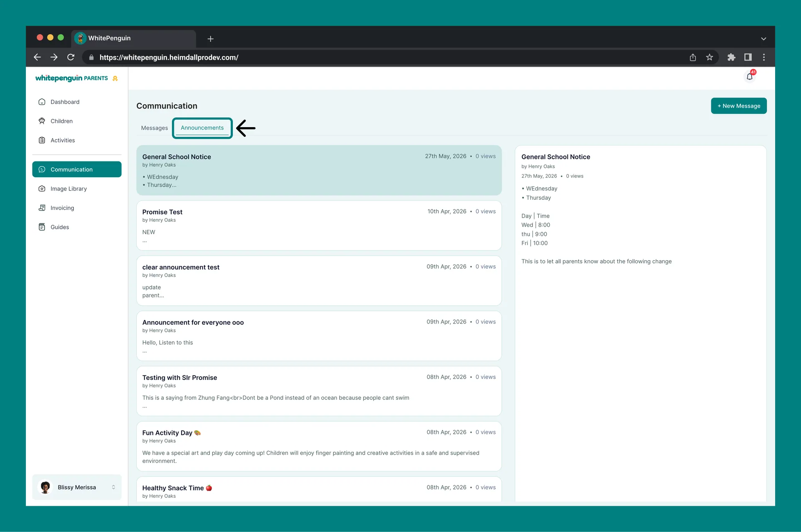Click the browser forward arrow
Viewport: 801px width, 532px height.
click(54, 57)
